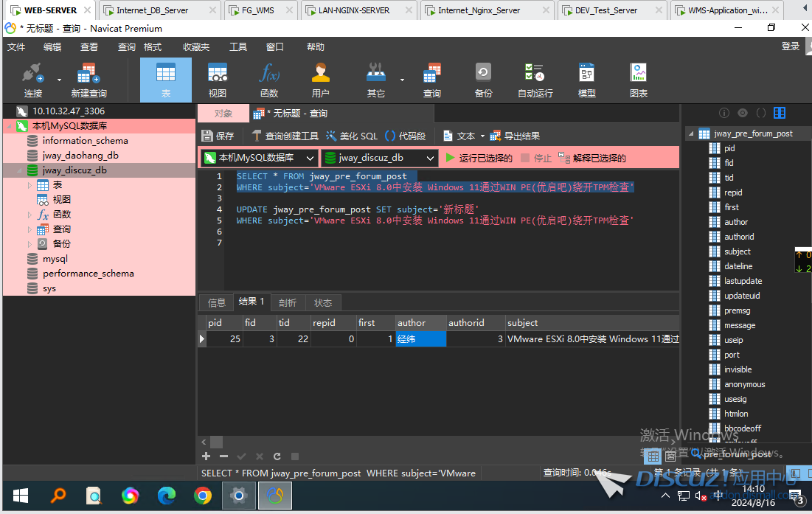Screen dimensions: 812x514
Task: Open the Connection (连接) tool
Action: tap(33, 80)
